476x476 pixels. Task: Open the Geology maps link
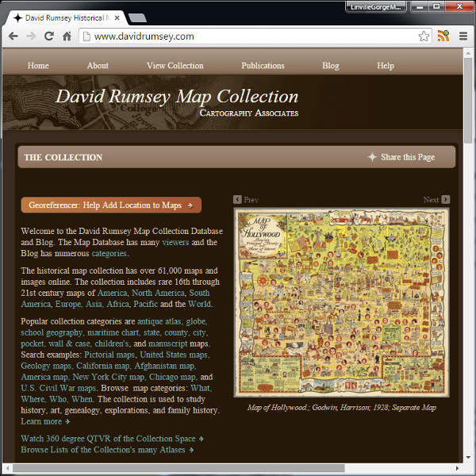tap(46, 366)
